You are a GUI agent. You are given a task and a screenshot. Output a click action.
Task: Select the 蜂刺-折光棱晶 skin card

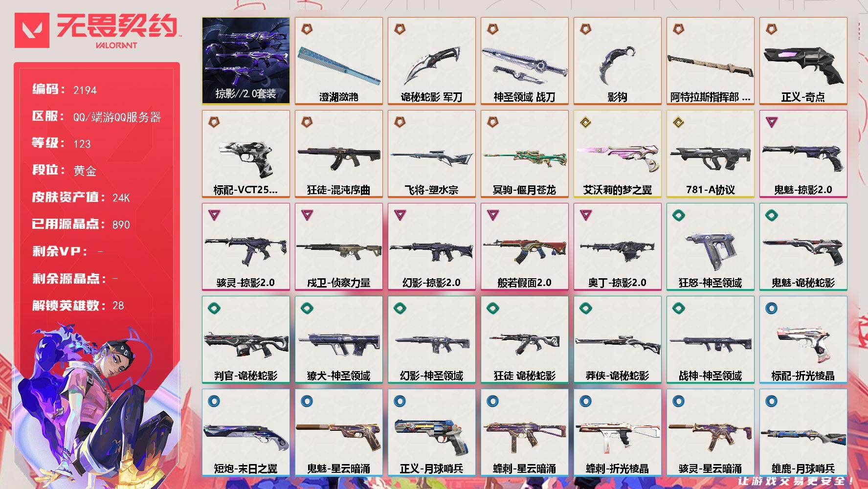click(618, 432)
